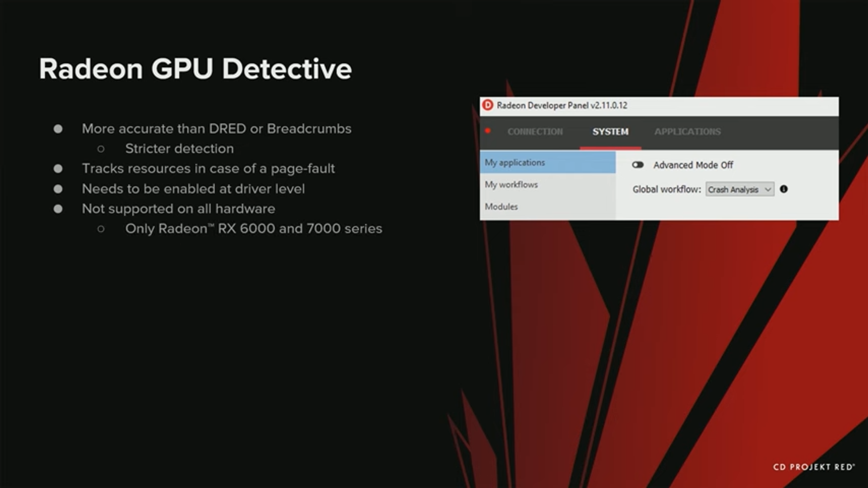Switch to the CONNECTION tab
Screen dimensions: 868x488
535,132
